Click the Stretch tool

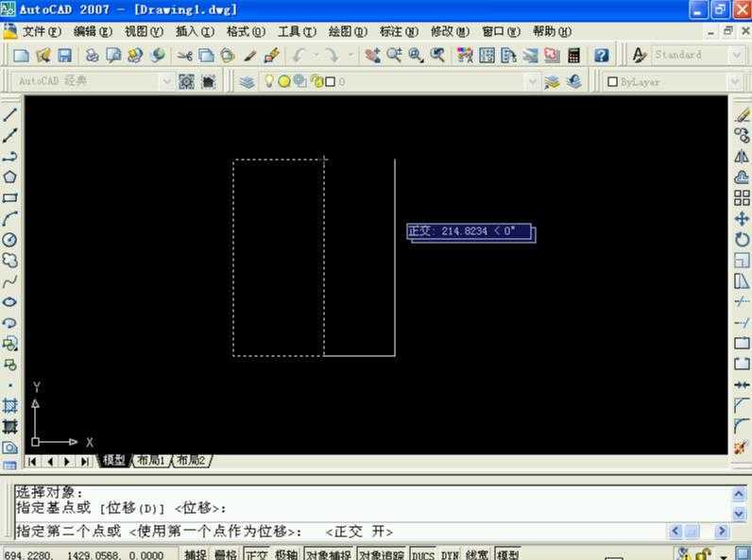point(742,281)
